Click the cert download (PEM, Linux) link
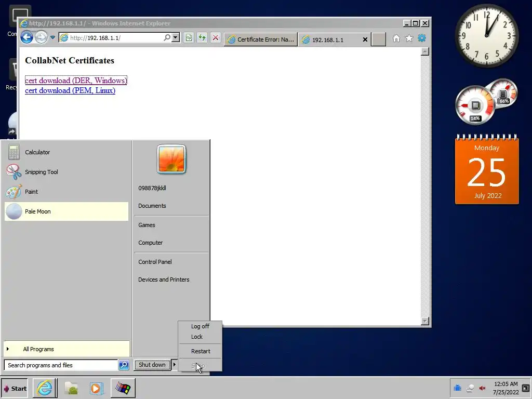Screen dimensions: 532x399 (70, 90)
